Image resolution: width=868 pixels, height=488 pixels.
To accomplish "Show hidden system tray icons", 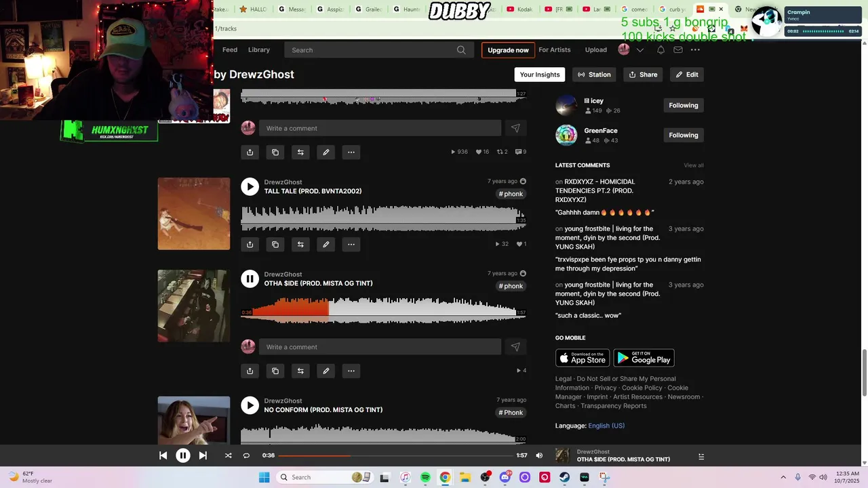I will [x=783, y=477].
